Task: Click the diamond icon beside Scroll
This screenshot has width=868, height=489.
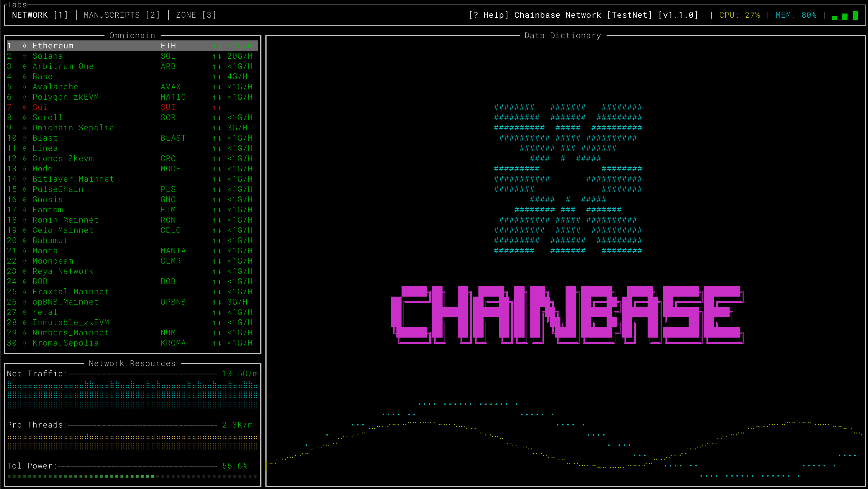Action: 24,118
